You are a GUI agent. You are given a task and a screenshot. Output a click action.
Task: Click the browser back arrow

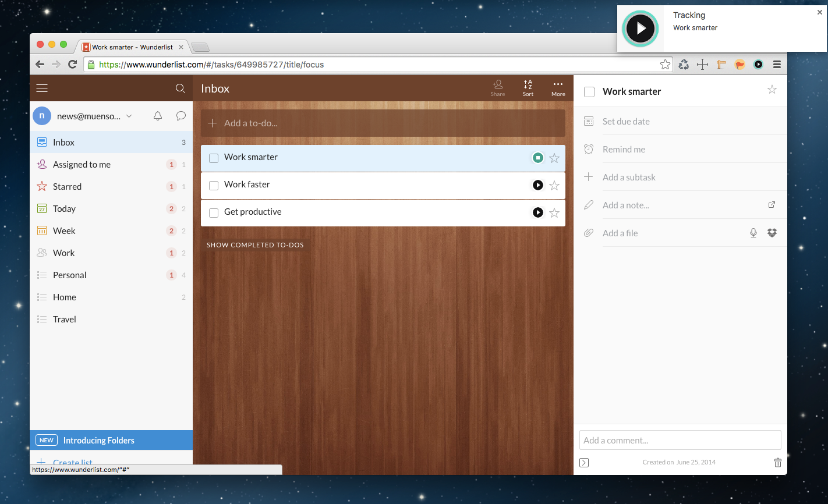pyautogui.click(x=40, y=65)
